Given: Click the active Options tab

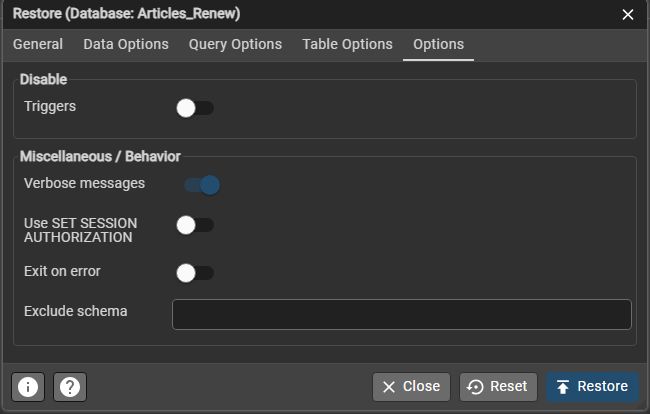Looking at the screenshot, I should coord(438,45).
